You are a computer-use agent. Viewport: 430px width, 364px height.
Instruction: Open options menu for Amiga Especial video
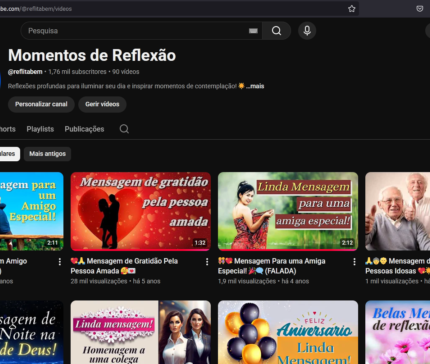point(354,262)
